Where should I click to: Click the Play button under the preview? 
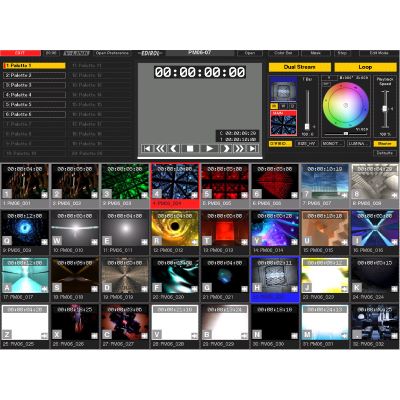point(209,149)
